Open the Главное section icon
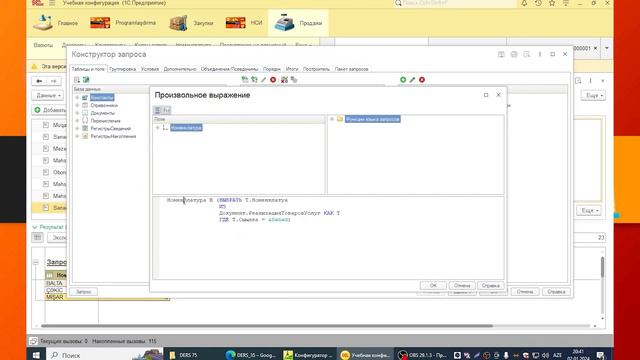This screenshot has height=360, width=640. click(x=43, y=23)
